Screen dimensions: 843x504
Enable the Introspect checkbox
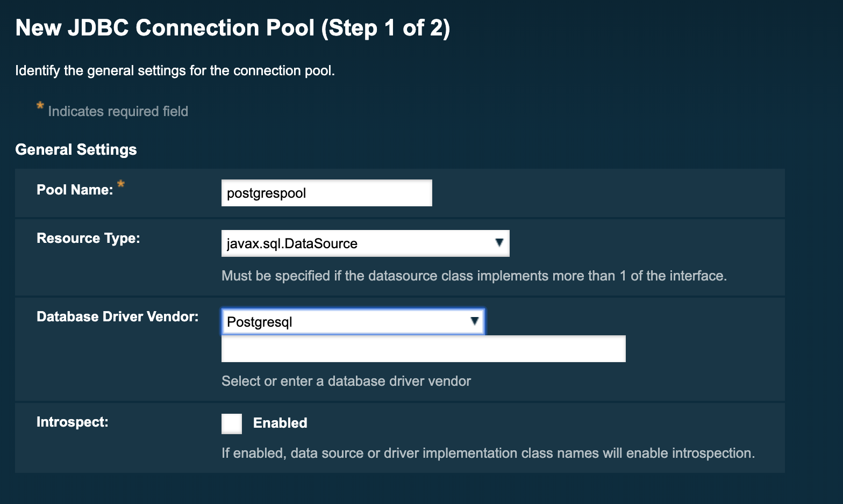(x=232, y=423)
